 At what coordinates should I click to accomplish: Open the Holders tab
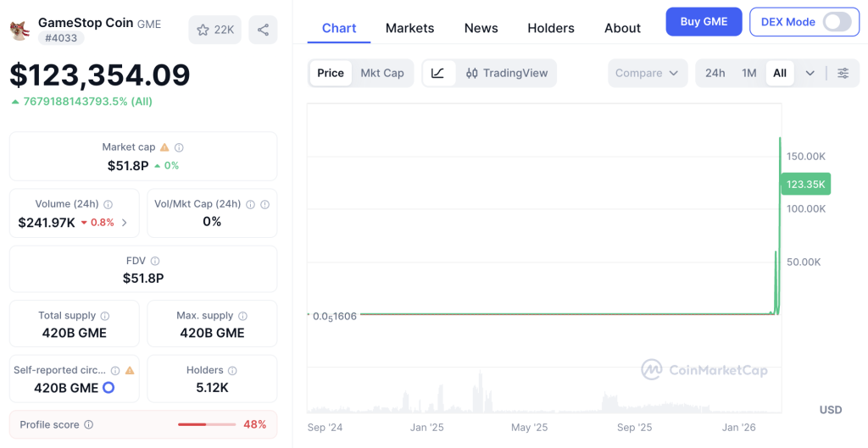pyautogui.click(x=551, y=28)
